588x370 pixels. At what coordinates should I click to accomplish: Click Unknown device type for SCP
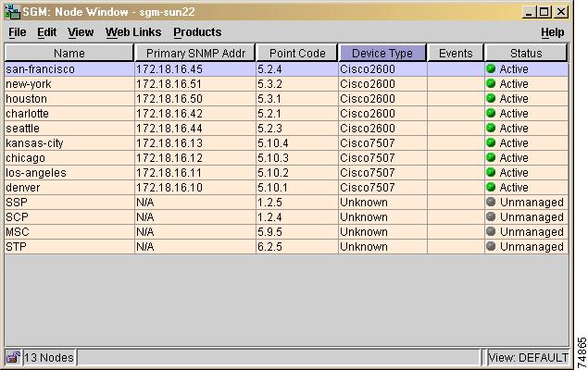click(x=364, y=217)
